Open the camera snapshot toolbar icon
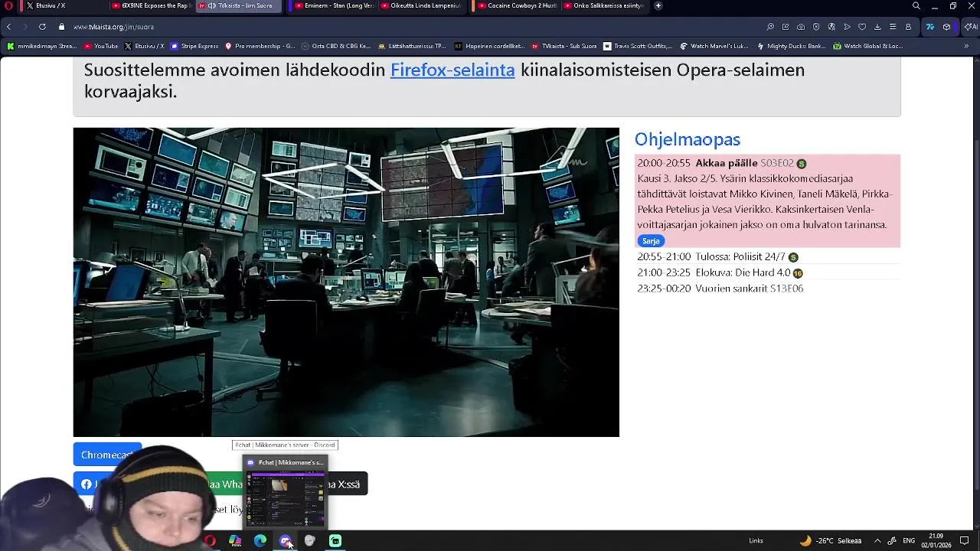 point(801,27)
